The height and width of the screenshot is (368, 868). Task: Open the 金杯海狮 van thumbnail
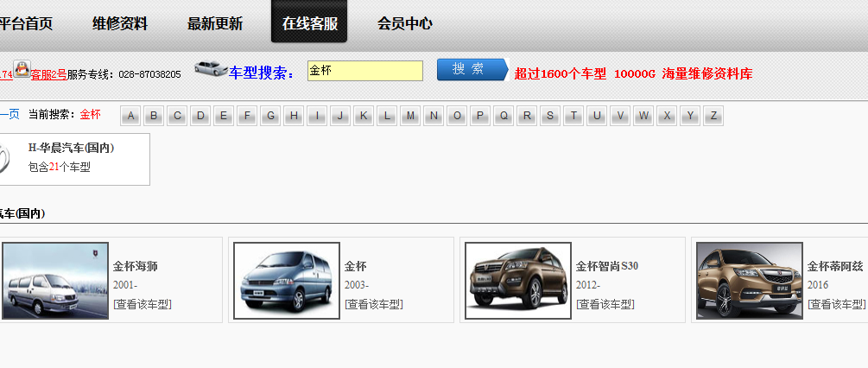[x=55, y=281]
